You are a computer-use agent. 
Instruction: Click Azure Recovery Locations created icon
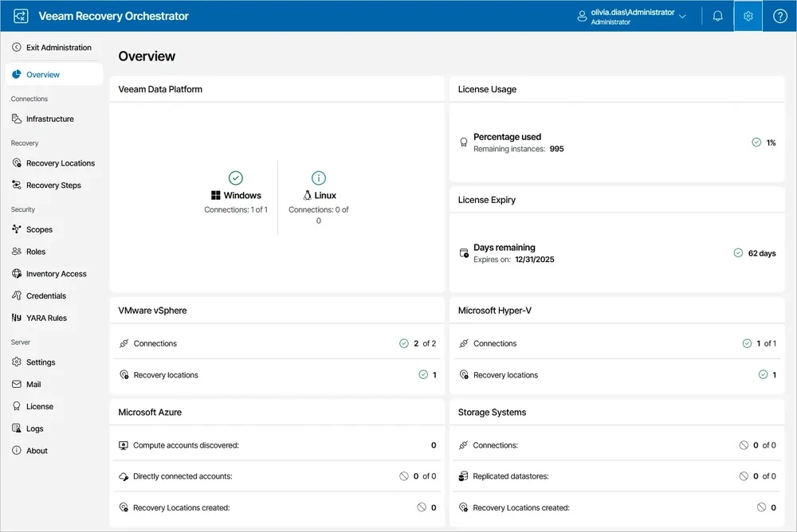coord(124,507)
